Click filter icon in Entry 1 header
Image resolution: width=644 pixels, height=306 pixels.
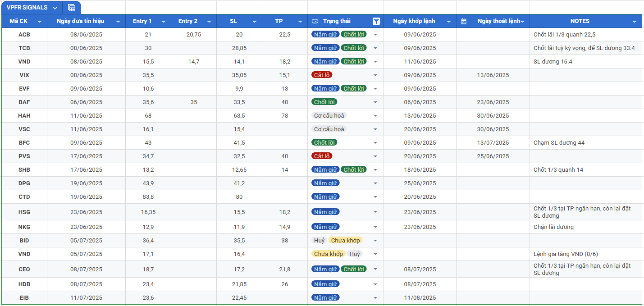[x=164, y=21]
